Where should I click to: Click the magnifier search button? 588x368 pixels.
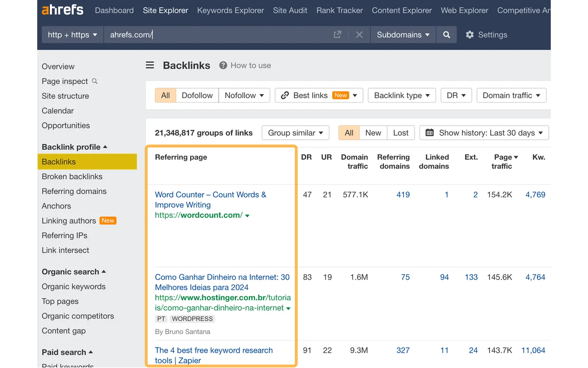click(446, 34)
